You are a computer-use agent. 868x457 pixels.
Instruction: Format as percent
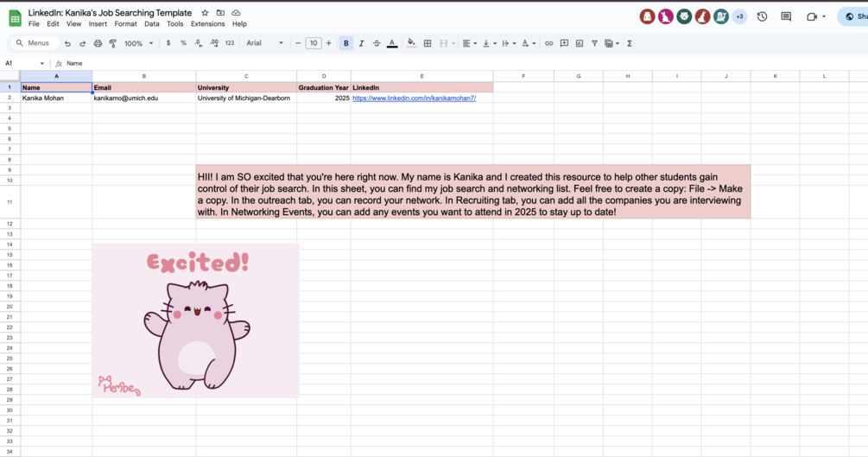tap(183, 43)
